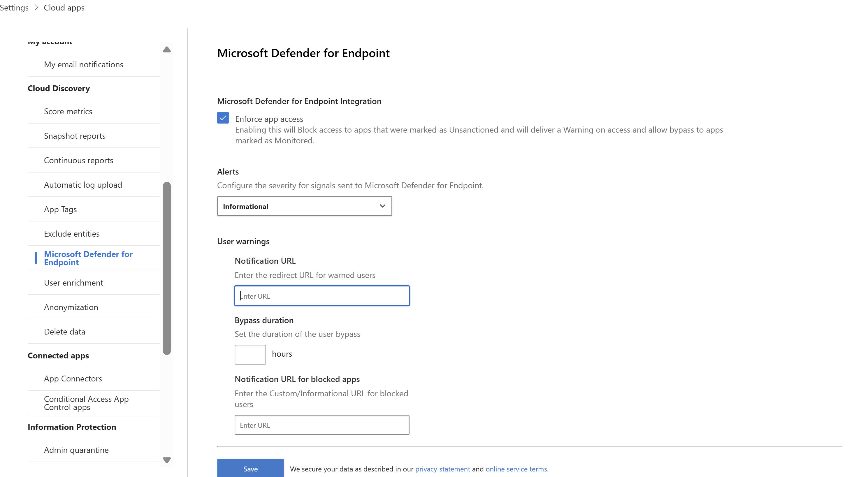Click the sidebar scroll down arrow
Image resolution: width=868 pixels, height=477 pixels.
[x=167, y=460]
